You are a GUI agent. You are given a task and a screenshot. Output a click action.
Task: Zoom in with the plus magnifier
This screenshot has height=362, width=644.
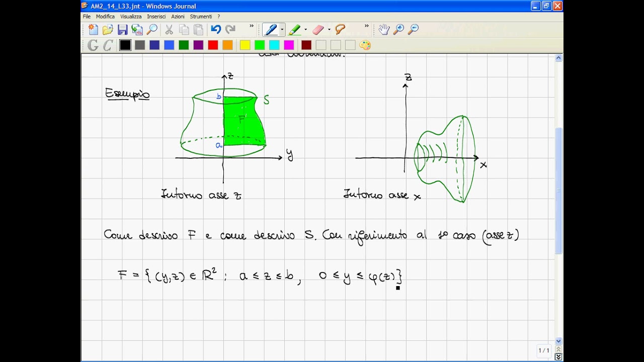tap(398, 30)
